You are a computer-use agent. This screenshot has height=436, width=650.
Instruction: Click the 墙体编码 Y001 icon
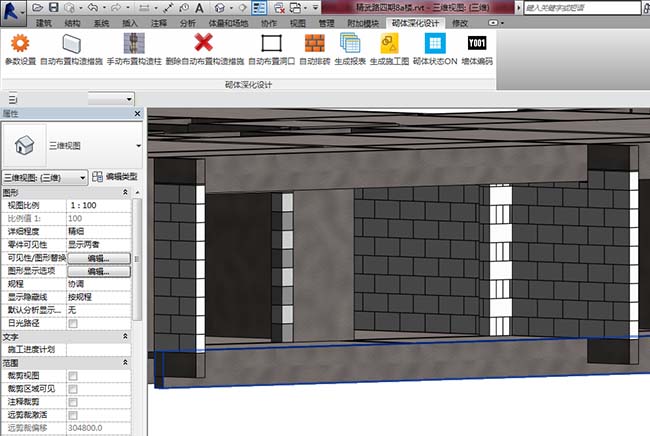click(477, 43)
